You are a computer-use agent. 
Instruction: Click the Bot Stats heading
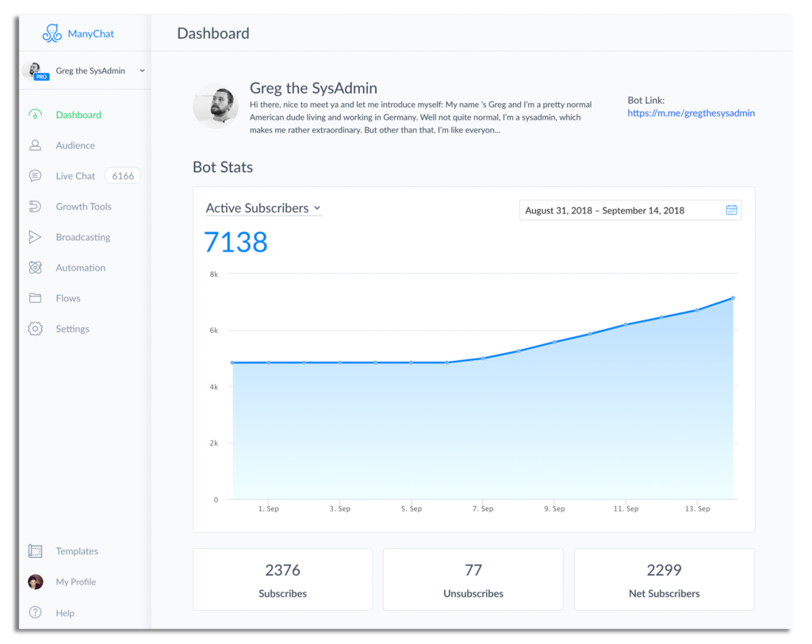(223, 167)
